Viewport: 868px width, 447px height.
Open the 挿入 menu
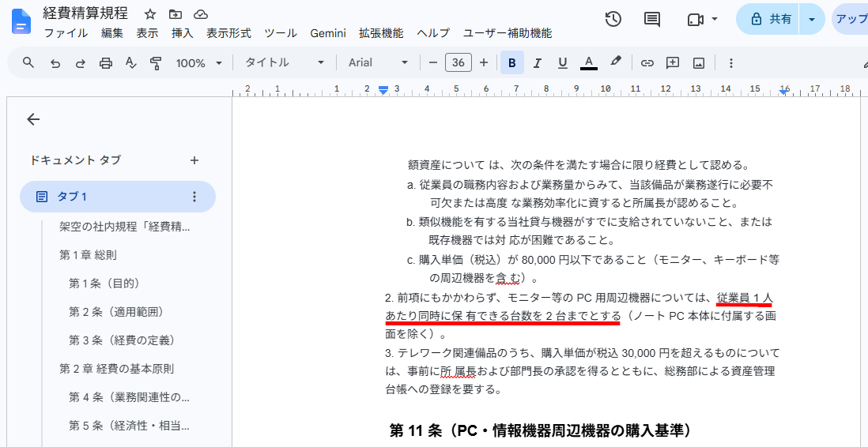(x=183, y=33)
